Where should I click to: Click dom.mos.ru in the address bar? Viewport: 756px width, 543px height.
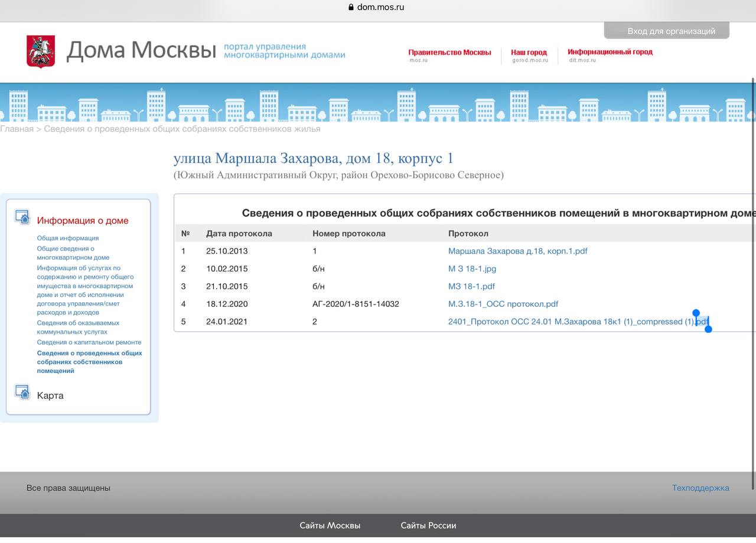click(381, 8)
